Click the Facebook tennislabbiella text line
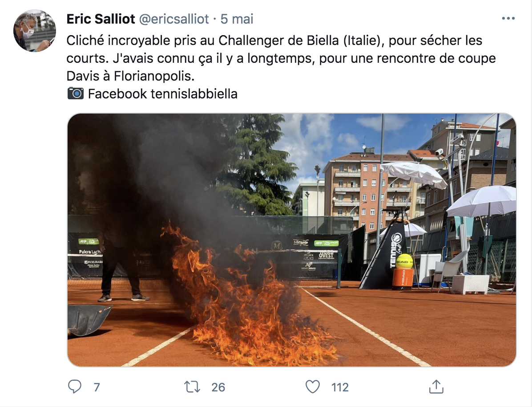The height and width of the screenshot is (407, 532). [x=162, y=94]
